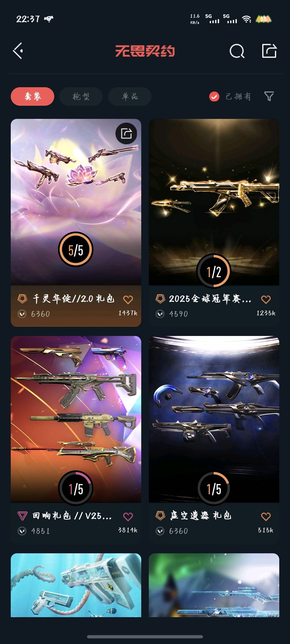Screen dimensions: 290x644
Task: Share the 千灵年绽 bundle card
Action: [x=126, y=133]
